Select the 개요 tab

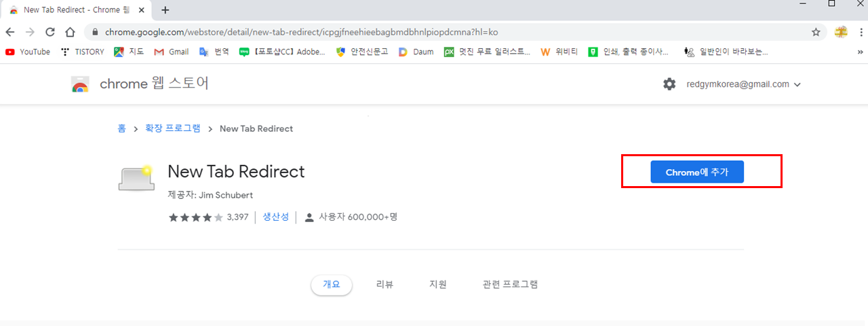pos(332,285)
